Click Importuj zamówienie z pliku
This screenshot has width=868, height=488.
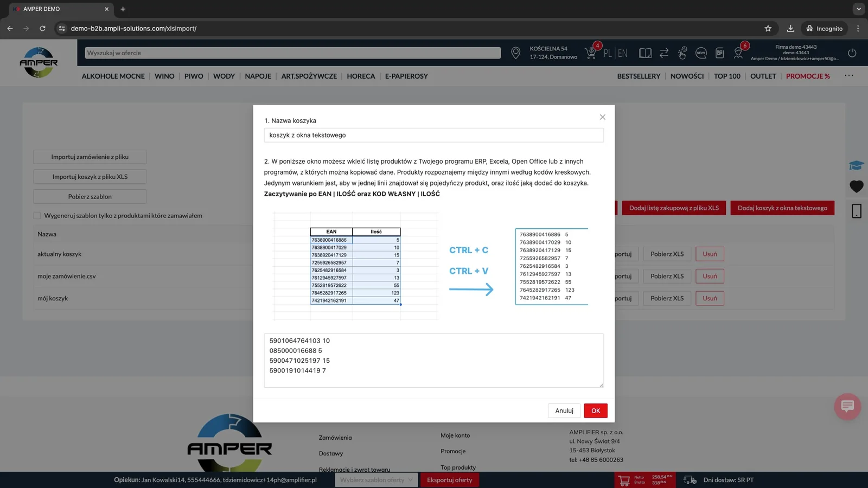point(90,157)
